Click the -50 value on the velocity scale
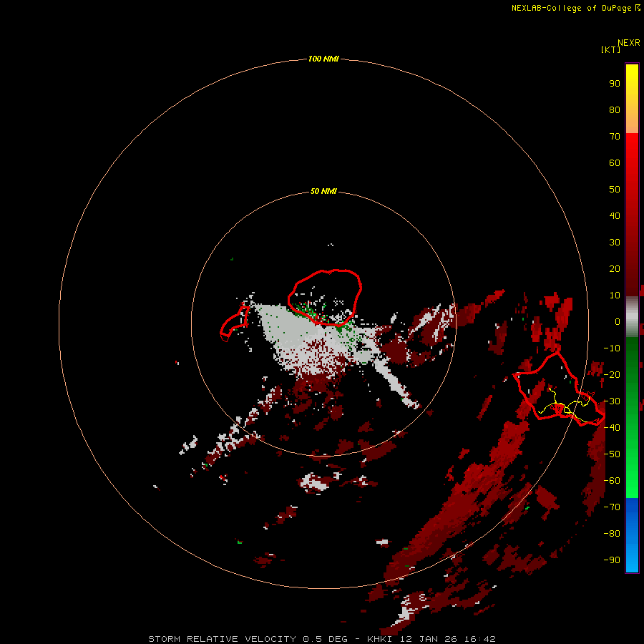644x644 pixels. [612, 454]
